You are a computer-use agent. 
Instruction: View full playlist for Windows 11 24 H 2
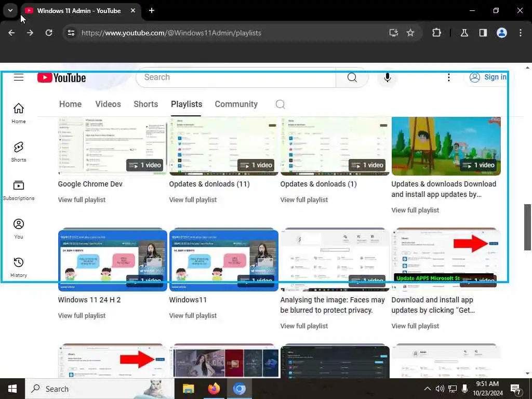[82, 315]
